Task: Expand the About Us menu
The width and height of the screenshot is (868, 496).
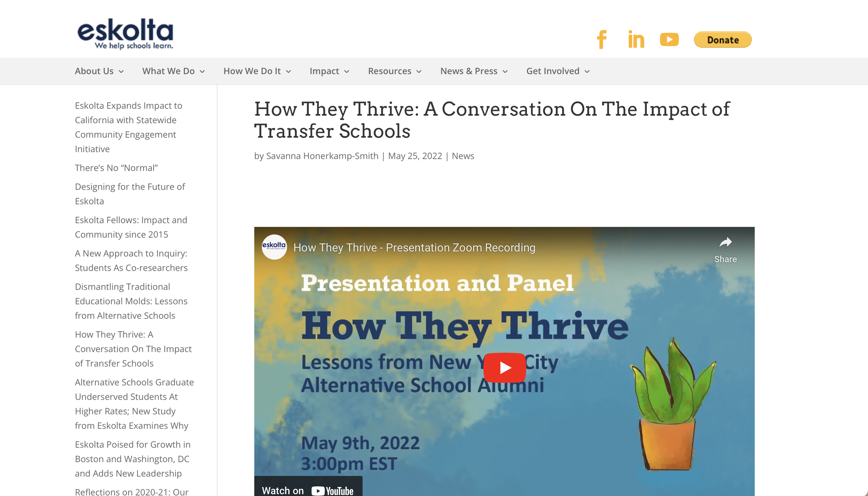Action: pos(99,71)
